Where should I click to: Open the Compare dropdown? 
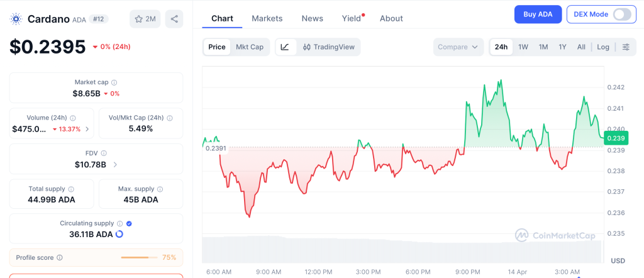[x=458, y=47]
